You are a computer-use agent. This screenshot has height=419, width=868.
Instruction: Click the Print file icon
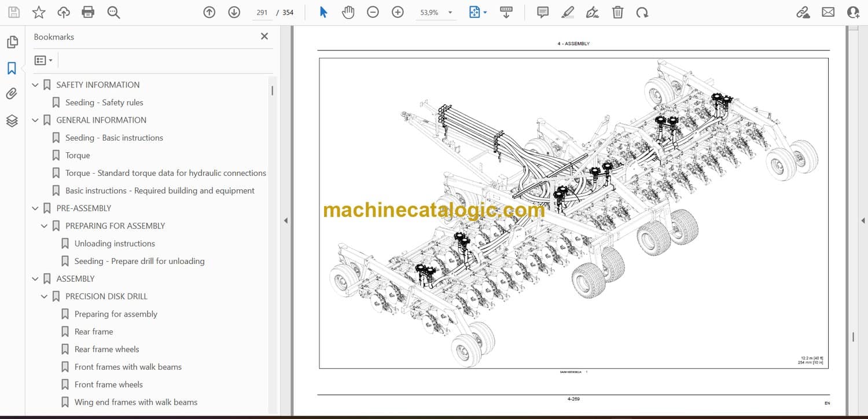88,12
